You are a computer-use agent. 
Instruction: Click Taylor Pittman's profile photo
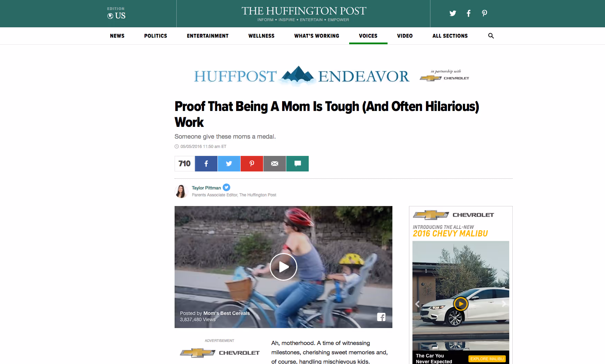[181, 191]
